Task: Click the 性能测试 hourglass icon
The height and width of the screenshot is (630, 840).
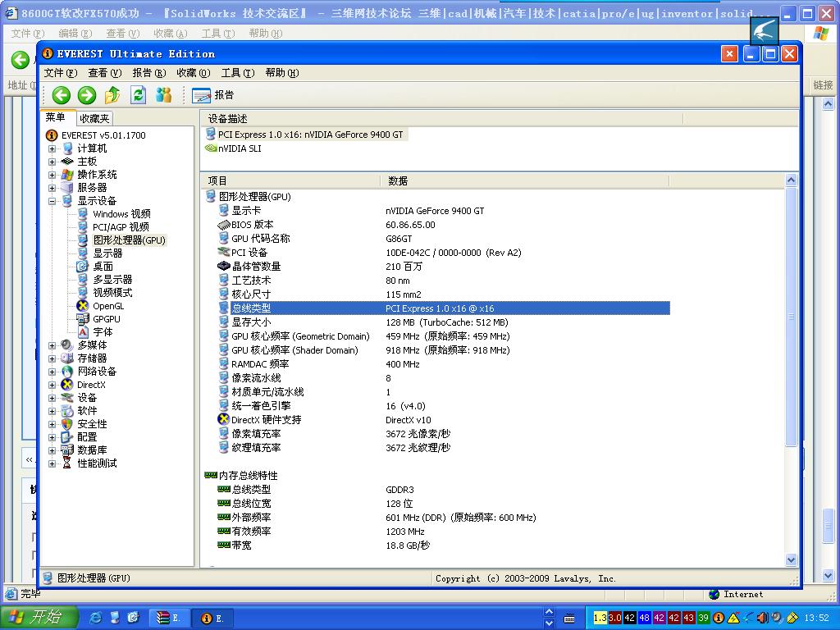Action: click(67, 463)
